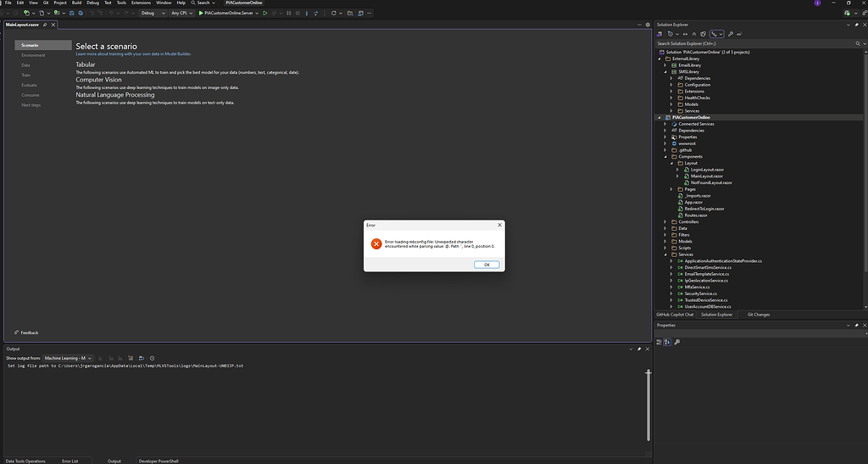The width and height of the screenshot is (868, 464).
Task: Open the Extensions menu
Action: 141,3
